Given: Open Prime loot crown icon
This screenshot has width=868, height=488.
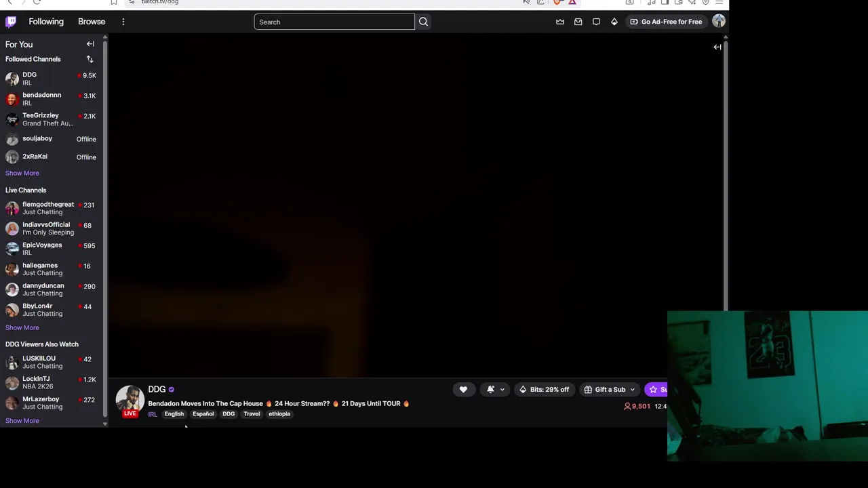Looking at the screenshot, I should (560, 22).
